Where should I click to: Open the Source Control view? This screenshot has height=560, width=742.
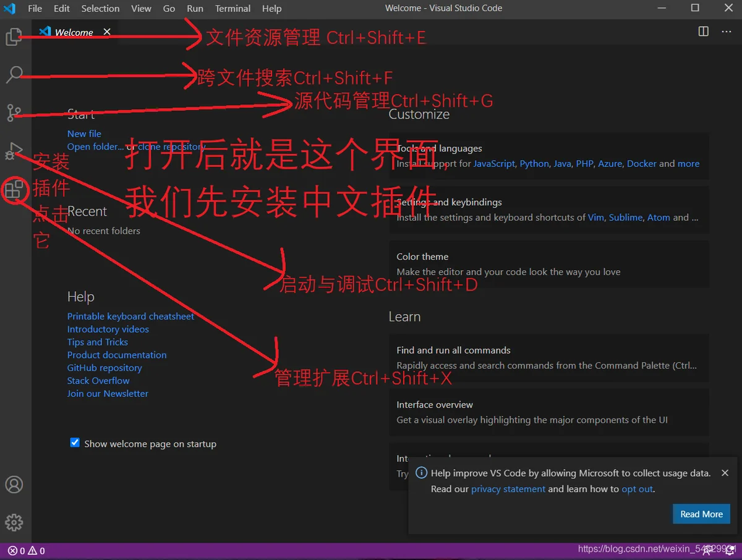[x=14, y=112]
